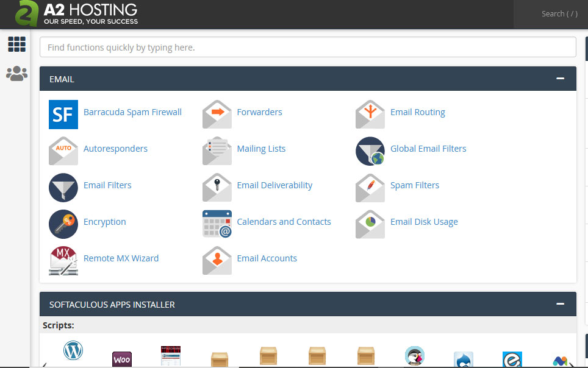Click the Encryption key icon
Image resolution: width=588 pixels, height=368 pixels.
click(63, 224)
